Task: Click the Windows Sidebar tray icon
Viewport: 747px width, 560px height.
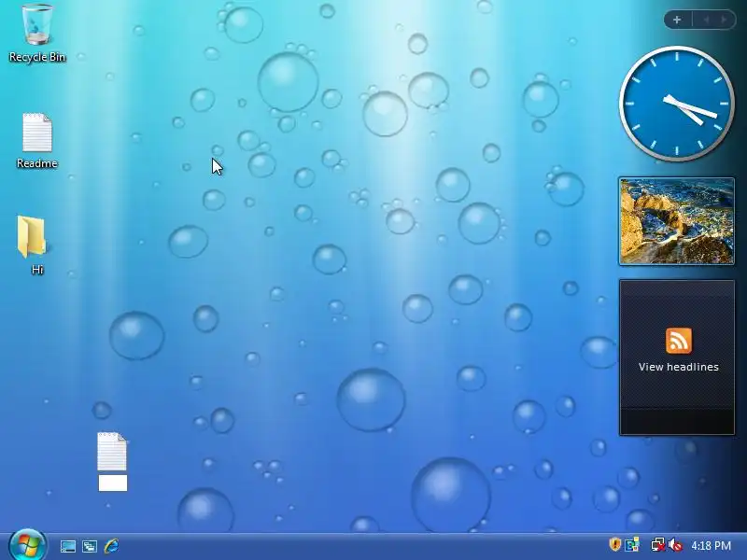Action: tap(632, 544)
